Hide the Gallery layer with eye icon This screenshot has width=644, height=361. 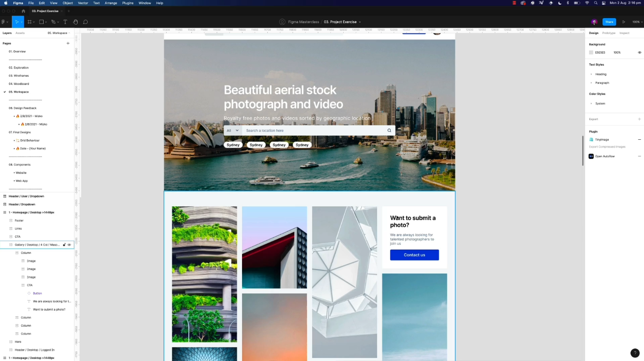[x=69, y=244]
